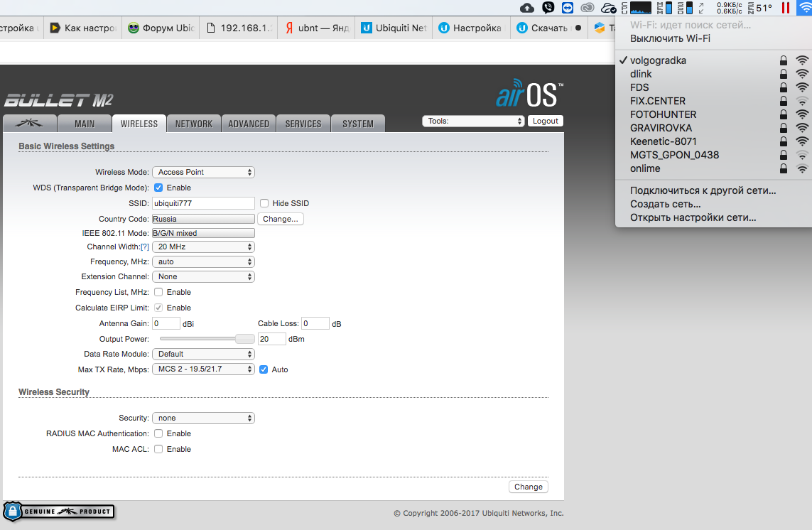Image resolution: width=812 pixels, height=530 pixels.
Task: Click the Change button at the bottom
Action: 529,487
